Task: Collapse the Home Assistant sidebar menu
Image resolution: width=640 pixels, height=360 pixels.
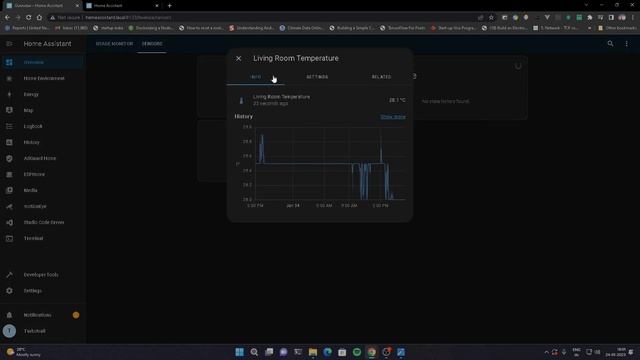Action: 9,44
